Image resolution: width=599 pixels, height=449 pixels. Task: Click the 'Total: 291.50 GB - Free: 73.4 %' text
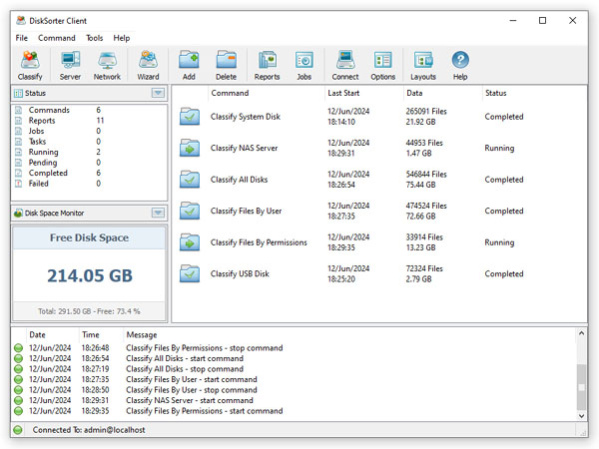(89, 311)
